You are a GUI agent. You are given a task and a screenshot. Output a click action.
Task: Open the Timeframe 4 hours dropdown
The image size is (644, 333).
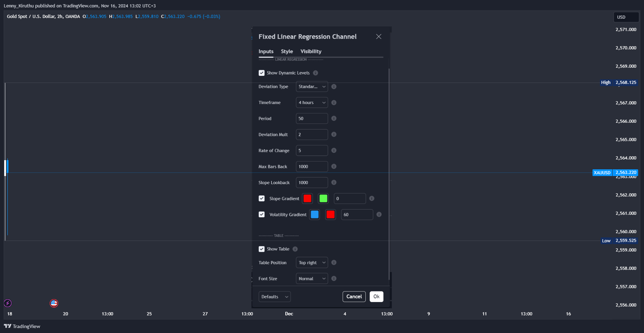click(x=312, y=103)
